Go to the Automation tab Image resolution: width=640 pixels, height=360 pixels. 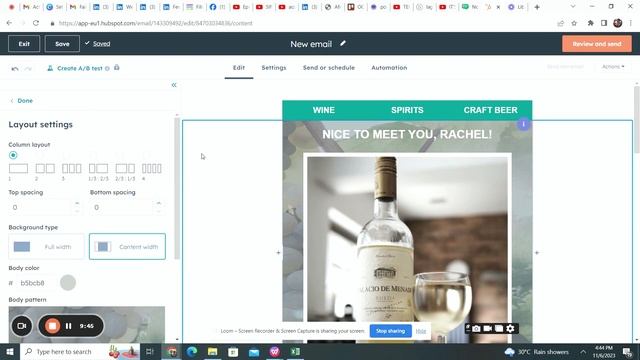[389, 68]
